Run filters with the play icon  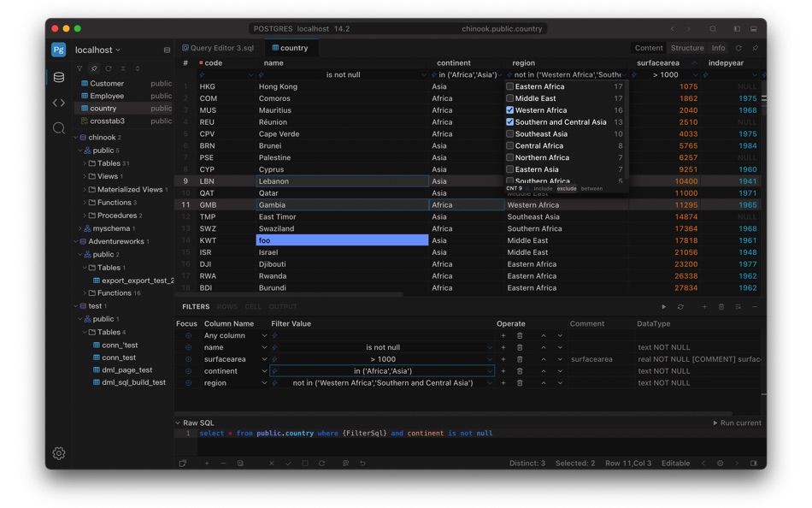pyautogui.click(x=663, y=307)
